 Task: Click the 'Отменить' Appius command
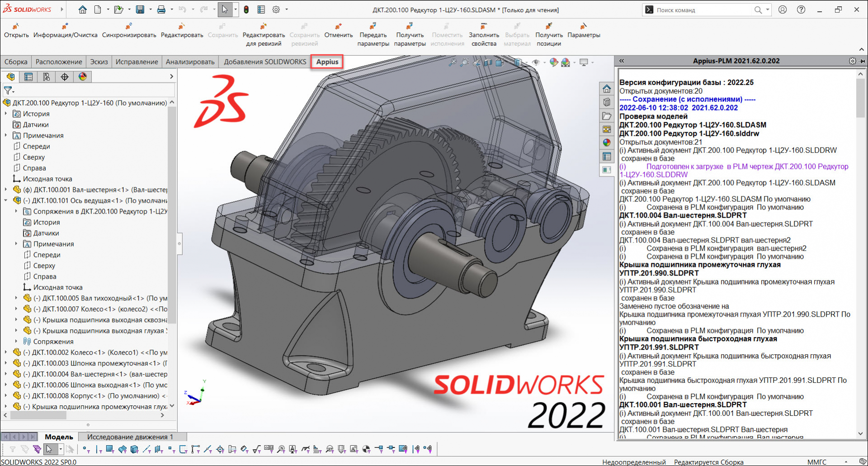[x=338, y=31]
